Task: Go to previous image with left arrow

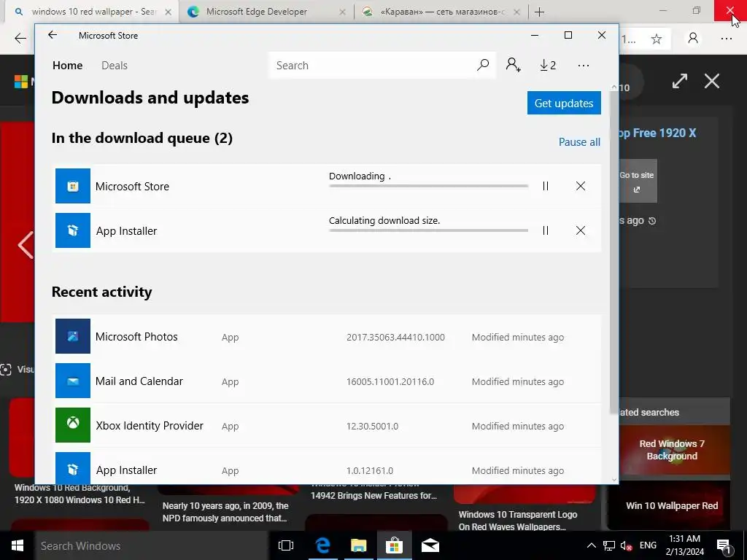Action: pyautogui.click(x=25, y=245)
